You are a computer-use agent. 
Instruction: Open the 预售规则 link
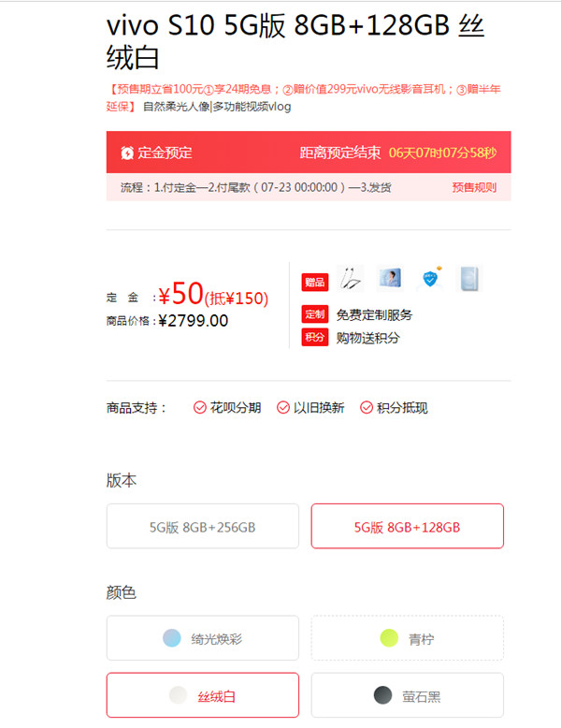[x=474, y=187]
